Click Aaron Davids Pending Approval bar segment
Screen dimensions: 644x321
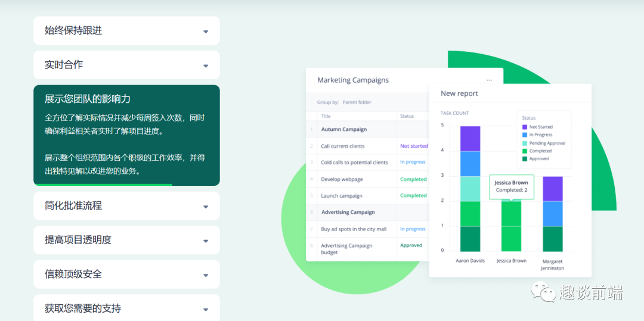470,189
